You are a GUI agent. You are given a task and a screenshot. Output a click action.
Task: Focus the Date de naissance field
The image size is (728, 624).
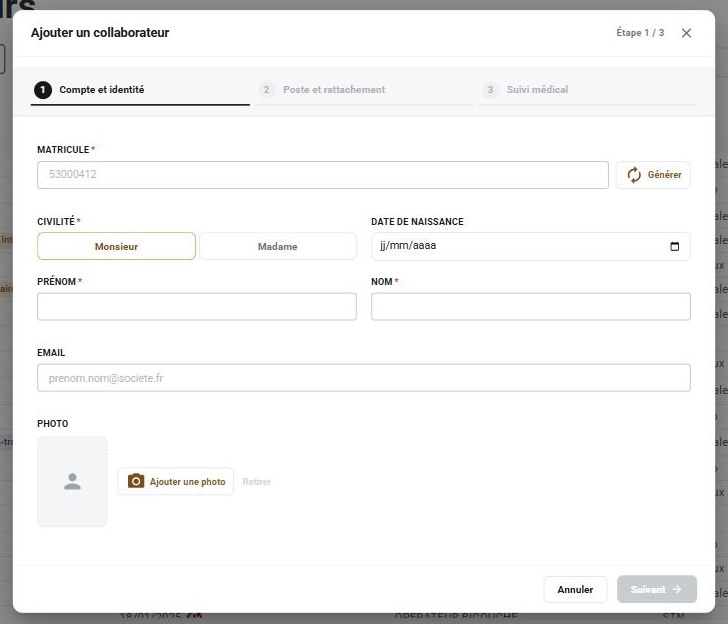(531, 246)
